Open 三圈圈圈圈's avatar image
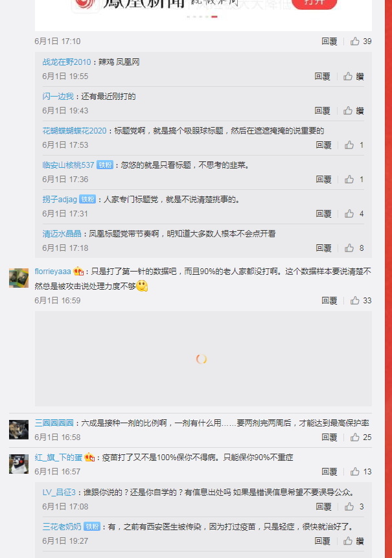Viewport: 392px width, 558px height. 19,430
